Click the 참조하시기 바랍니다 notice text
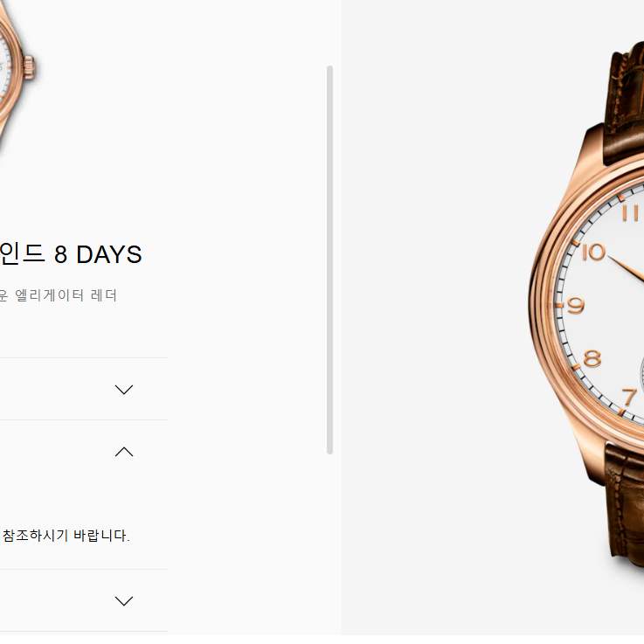Screen dimensions: 644x644 pyautogui.click(x=66, y=535)
